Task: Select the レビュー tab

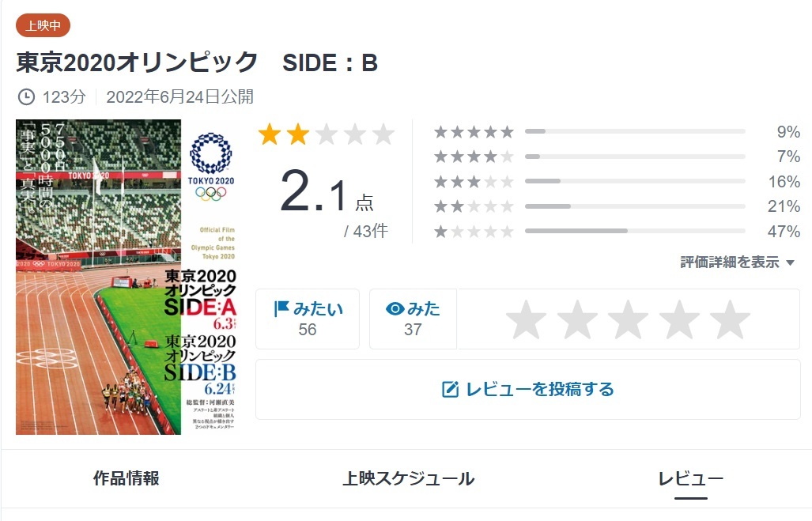Action: point(690,478)
